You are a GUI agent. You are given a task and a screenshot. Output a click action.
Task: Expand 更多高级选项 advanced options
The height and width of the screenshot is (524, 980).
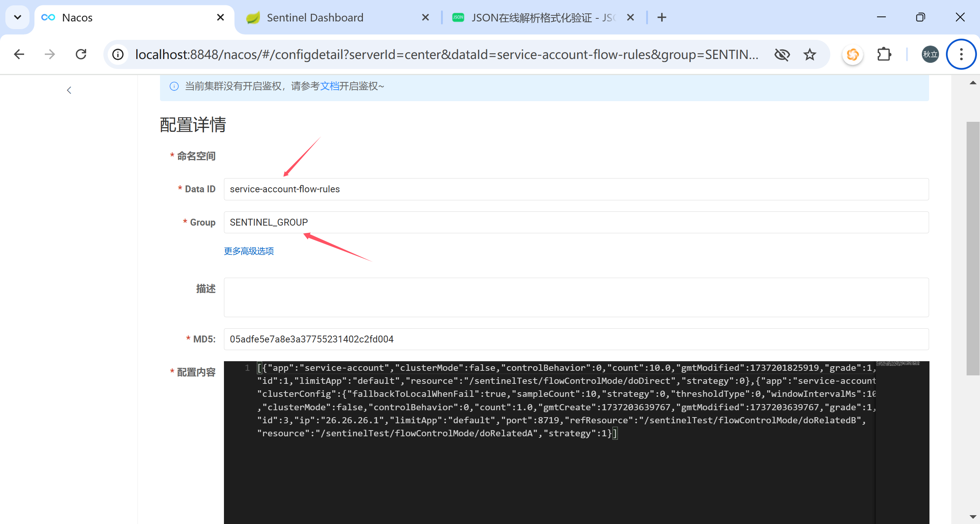click(x=249, y=251)
